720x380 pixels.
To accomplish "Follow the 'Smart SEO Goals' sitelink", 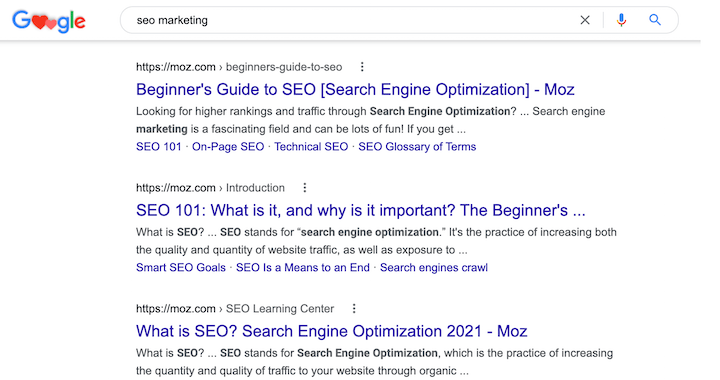I will point(181,268).
